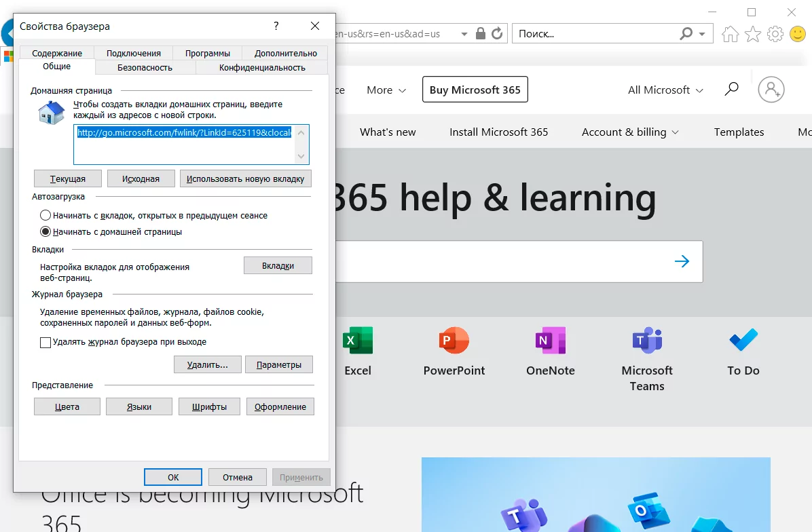Click 'Использовать новую вкладку' button
The width and height of the screenshot is (812, 532).
pyautogui.click(x=246, y=178)
